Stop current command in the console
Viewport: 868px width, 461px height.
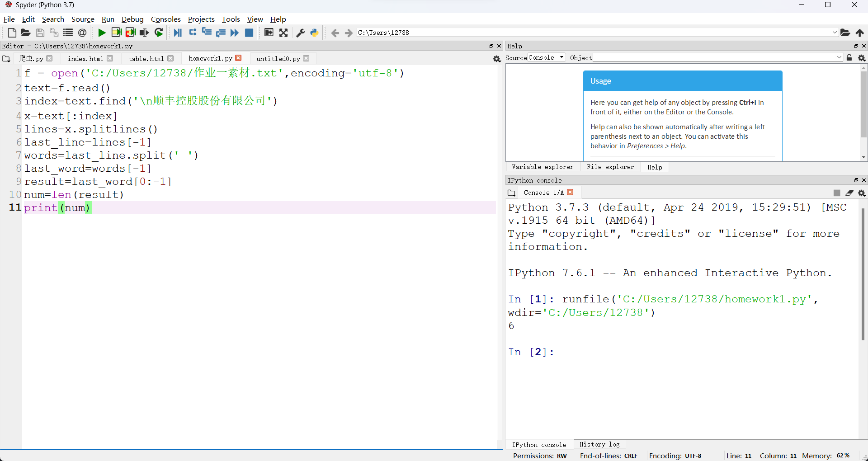(837, 193)
